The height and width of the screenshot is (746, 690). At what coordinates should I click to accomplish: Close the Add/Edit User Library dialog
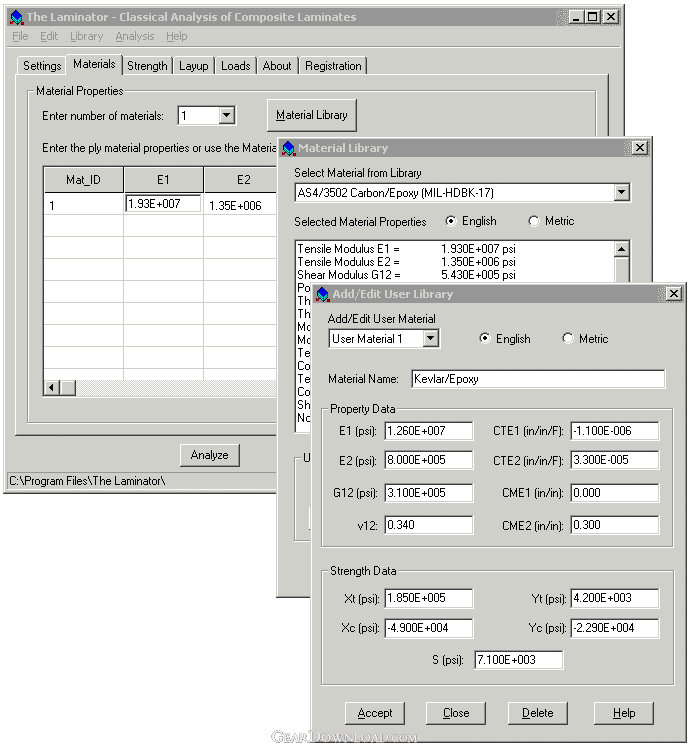click(673, 294)
